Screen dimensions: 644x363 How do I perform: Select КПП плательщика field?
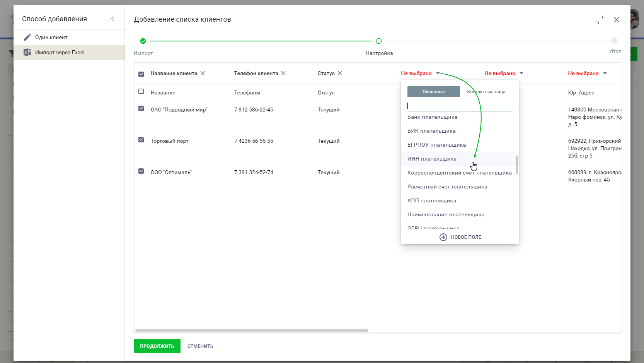point(460,200)
